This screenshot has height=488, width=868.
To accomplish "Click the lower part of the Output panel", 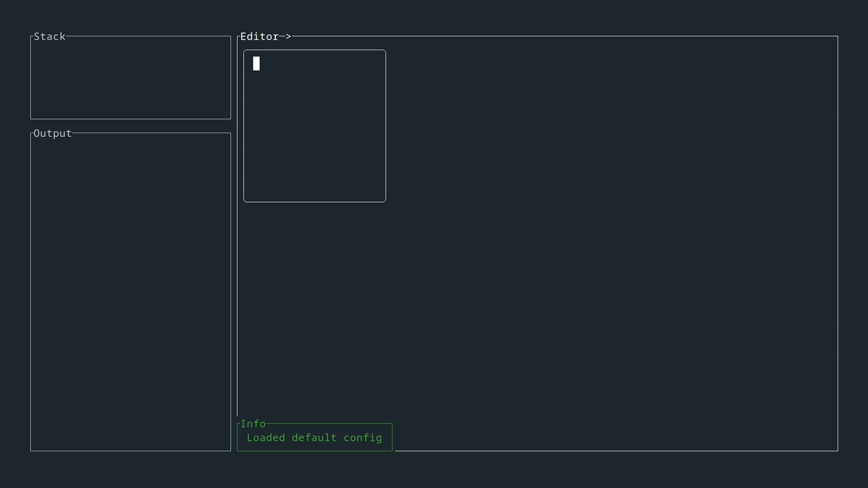I will click(130, 407).
